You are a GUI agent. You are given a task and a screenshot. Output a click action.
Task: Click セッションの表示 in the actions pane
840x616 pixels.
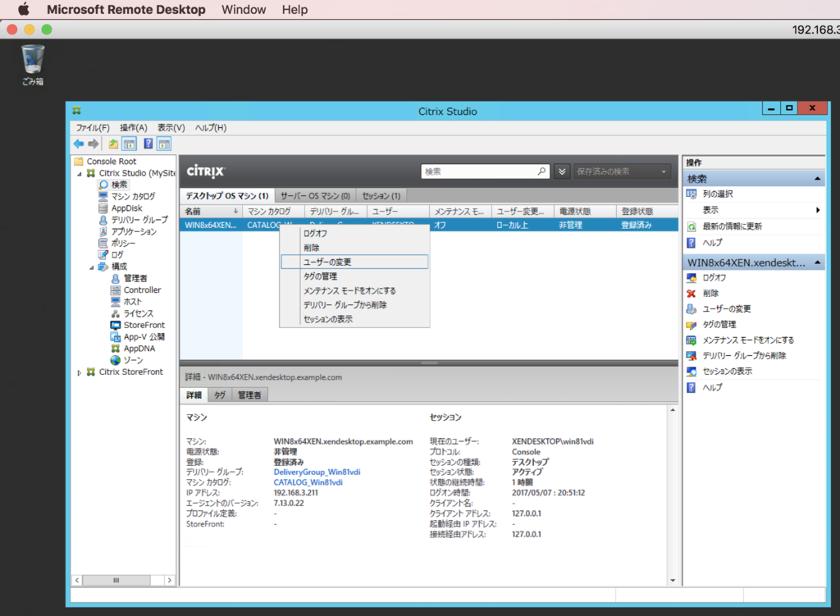point(727,371)
